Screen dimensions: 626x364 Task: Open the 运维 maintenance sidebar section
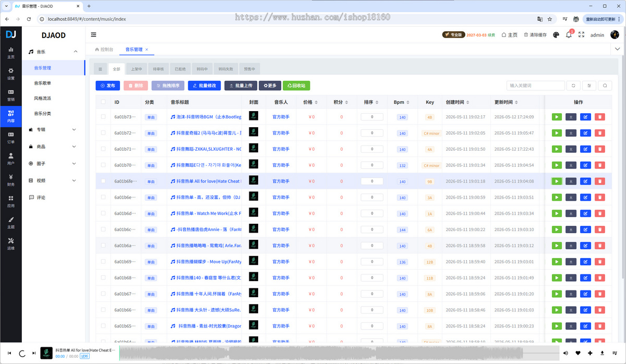coord(11,244)
